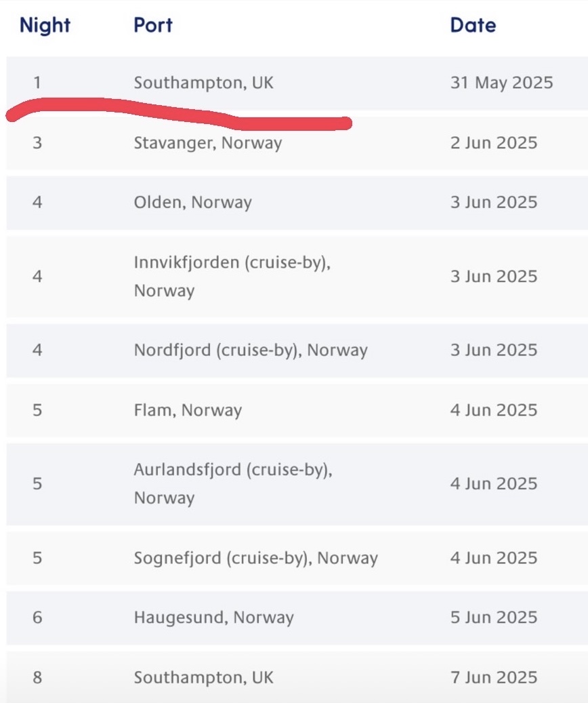This screenshot has height=703, width=588.
Task: Click the 31 May 2025 date
Action: [501, 83]
